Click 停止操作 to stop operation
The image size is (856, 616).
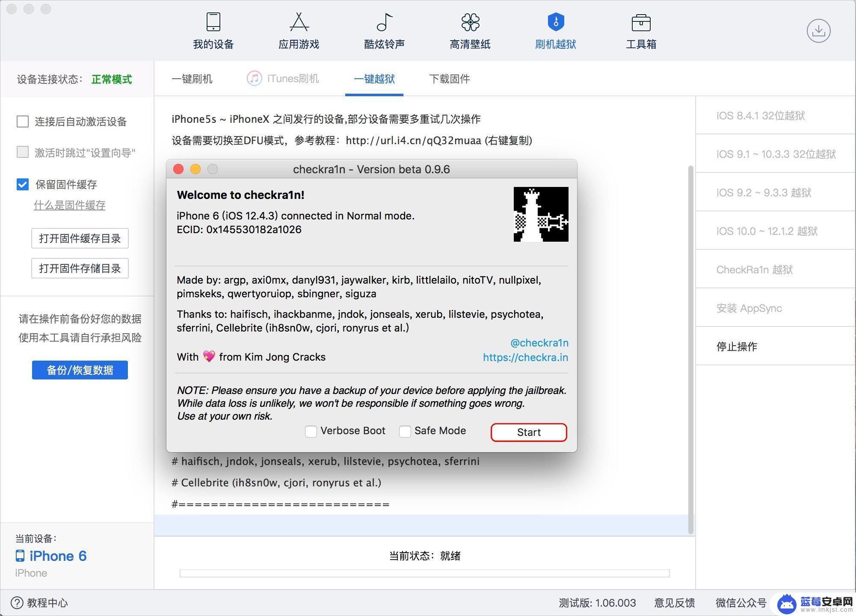click(x=776, y=346)
